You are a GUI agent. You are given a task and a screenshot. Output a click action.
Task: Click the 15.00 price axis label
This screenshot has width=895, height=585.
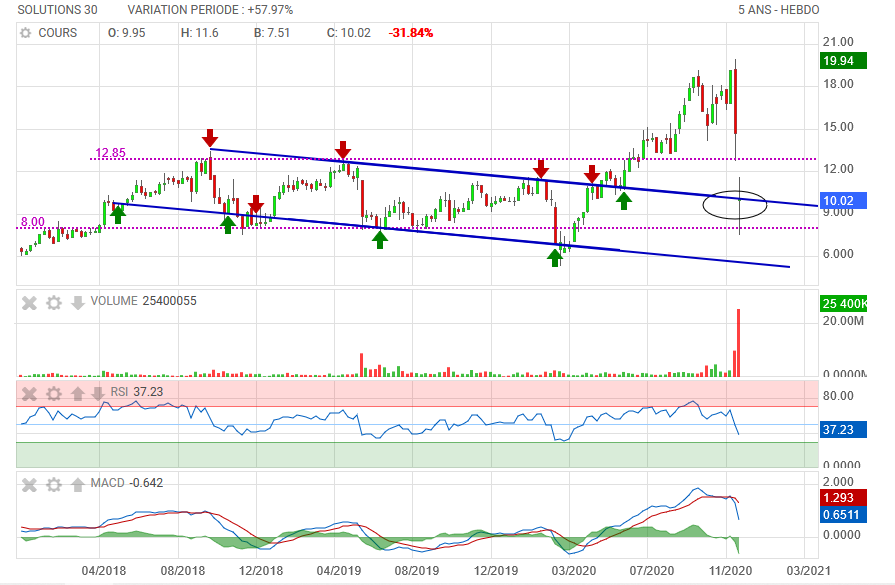(838, 127)
